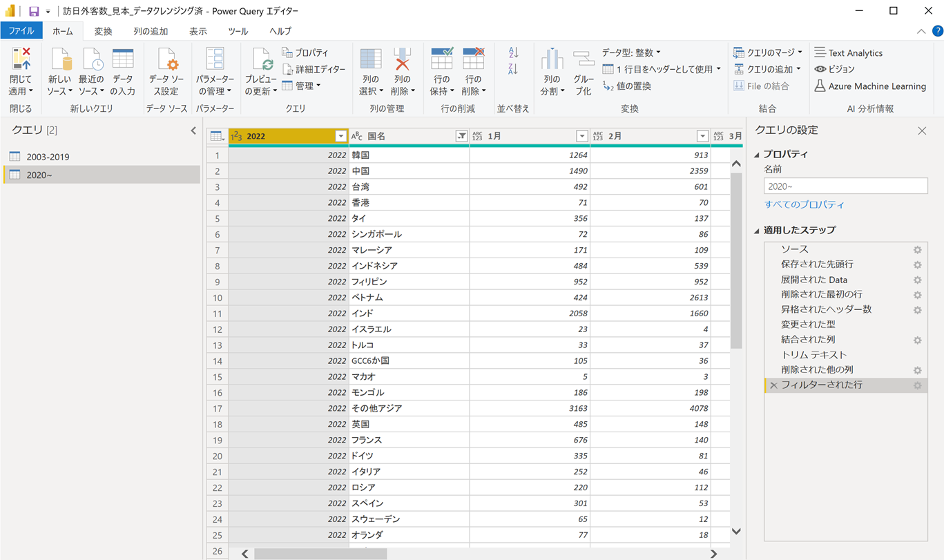Screen dimensions: 944x560
Task: Sort ascending with the A-Z icon
Action: point(513,52)
